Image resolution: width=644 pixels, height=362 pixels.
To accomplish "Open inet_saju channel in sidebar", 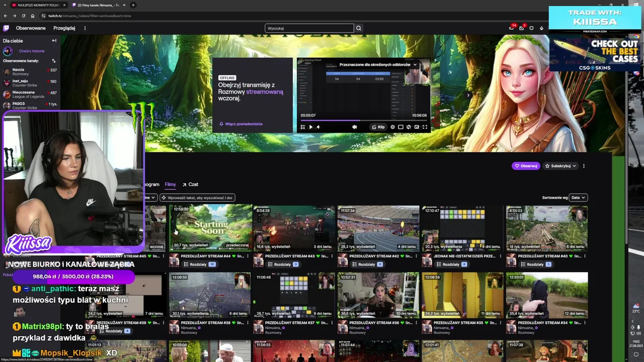I will [x=30, y=83].
